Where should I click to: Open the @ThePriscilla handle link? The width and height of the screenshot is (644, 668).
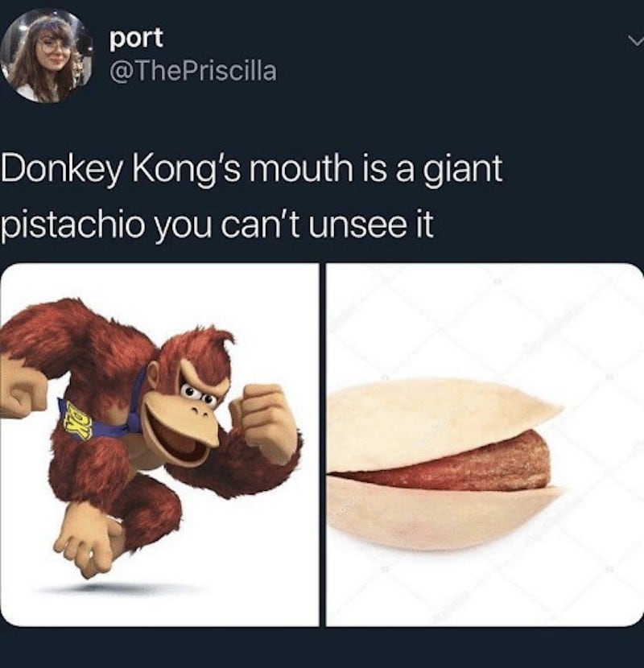coord(193,71)
